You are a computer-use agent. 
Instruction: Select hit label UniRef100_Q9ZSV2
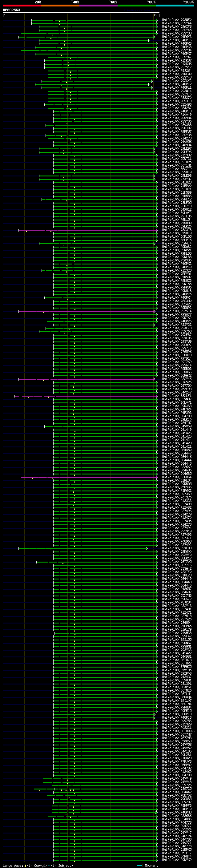coord(176,81)
